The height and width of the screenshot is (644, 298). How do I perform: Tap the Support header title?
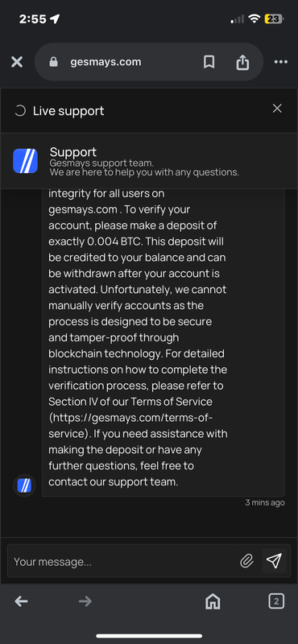(x=73, y=151)
